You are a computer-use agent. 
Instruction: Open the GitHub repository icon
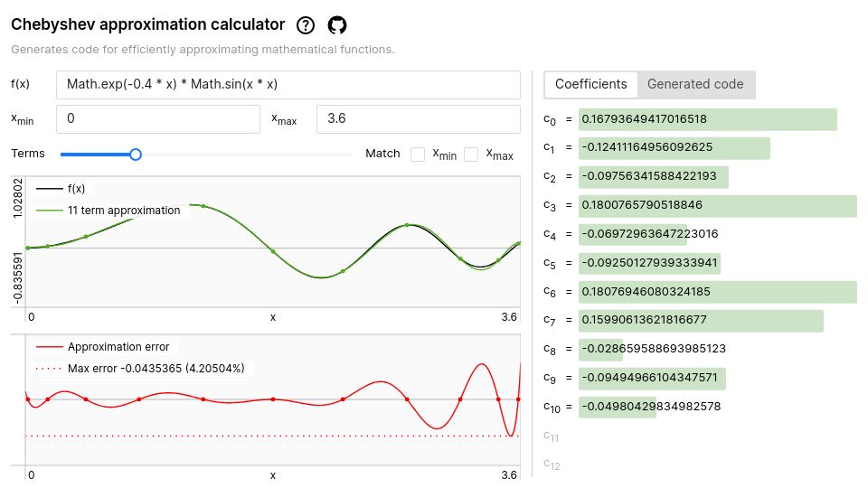337,25
